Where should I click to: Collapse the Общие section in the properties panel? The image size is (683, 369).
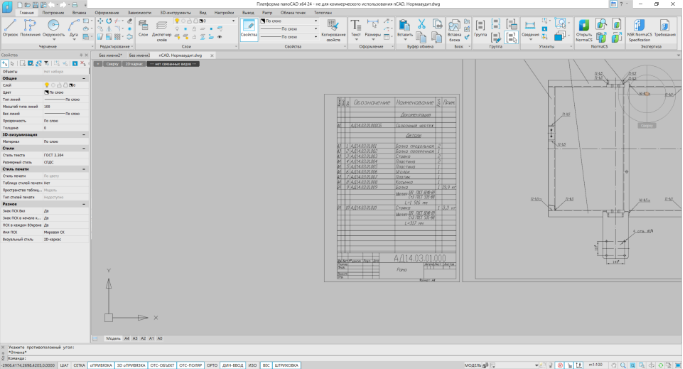click(84, 78)
